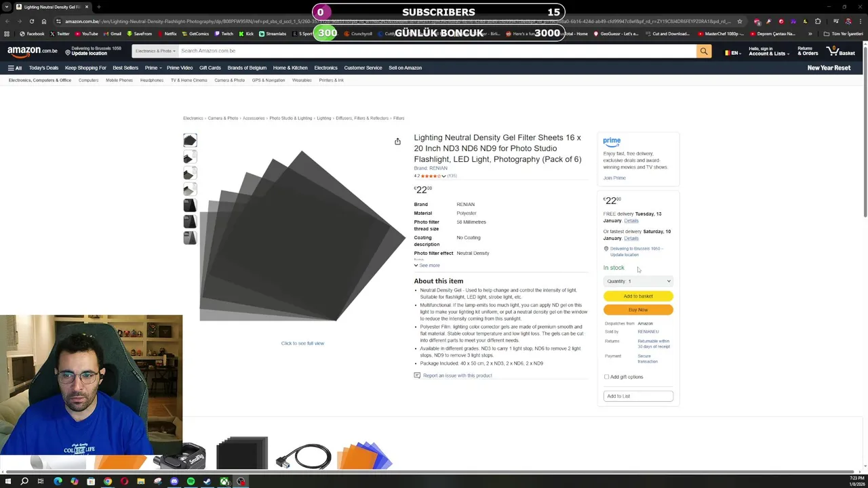Viewport: 868px width, 488px height.
Task: Open the Quantity dropdown
Action: pos(638,281)
